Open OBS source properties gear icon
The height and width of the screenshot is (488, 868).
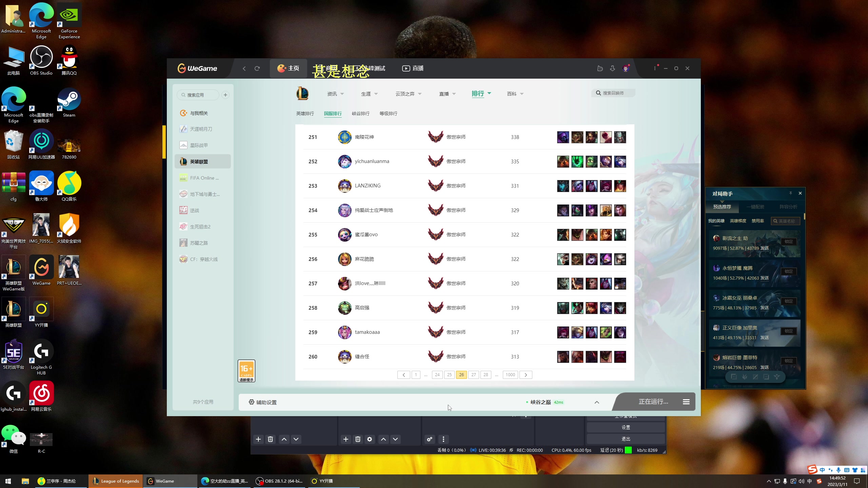point(370,439)
